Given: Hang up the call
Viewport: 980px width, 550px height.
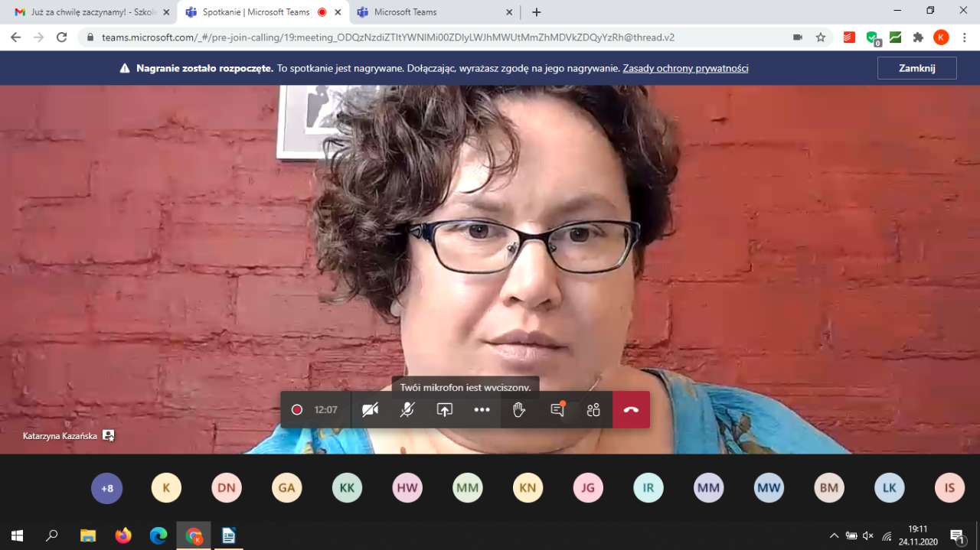Looking at the screenshot, I should point(631,410).
